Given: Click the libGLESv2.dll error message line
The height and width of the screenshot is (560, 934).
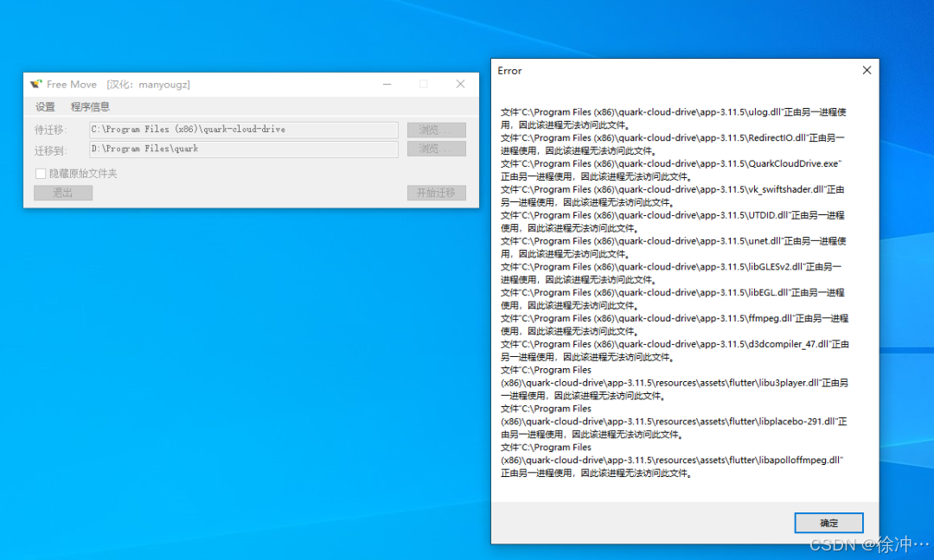Looking at the screenshot, I should pos(671,273).
